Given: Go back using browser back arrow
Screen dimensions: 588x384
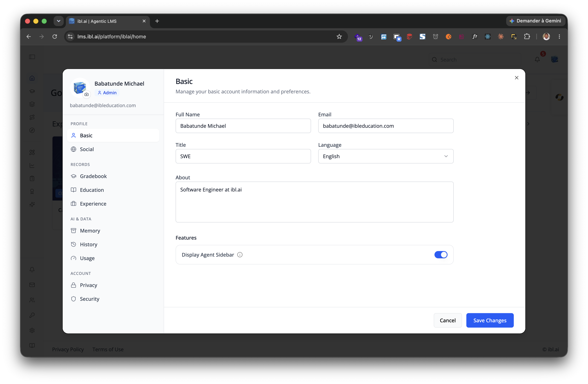Looking at the screenshot, I should [x=29, y=37].
